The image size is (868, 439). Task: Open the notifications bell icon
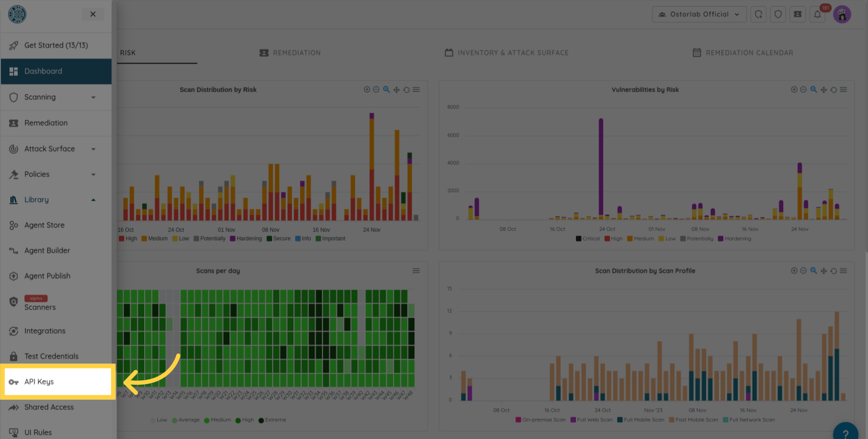(817, 14)
